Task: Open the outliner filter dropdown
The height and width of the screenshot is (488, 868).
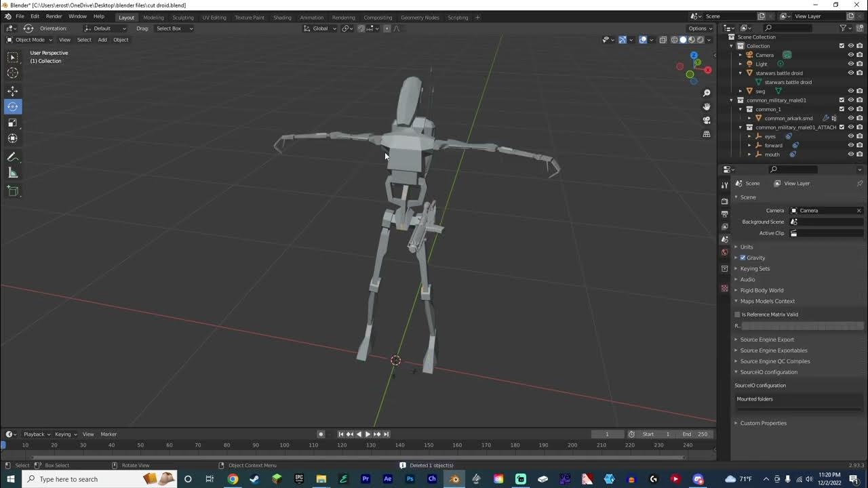Action: (845, 28)
